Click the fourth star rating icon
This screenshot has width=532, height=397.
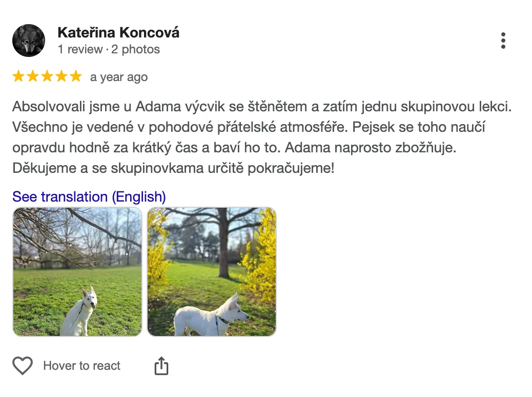[61, 76]
